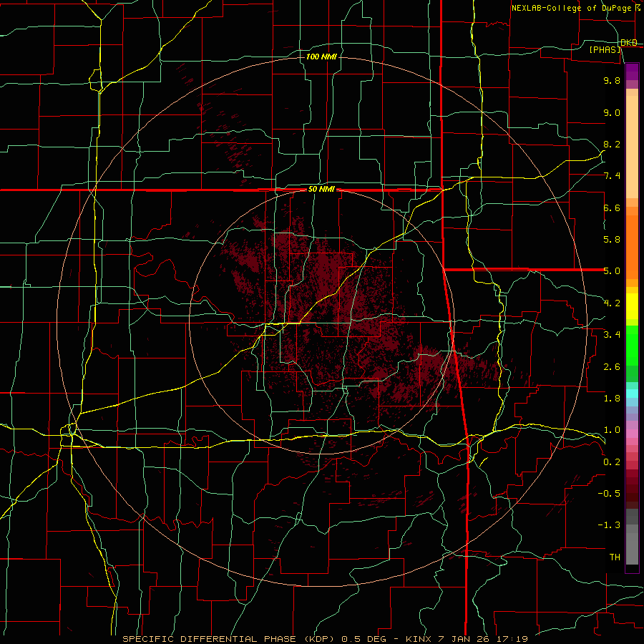This screenshot has height=644, width=644.
Task: Click the 9.0 legend value
Action: (612, 113)
